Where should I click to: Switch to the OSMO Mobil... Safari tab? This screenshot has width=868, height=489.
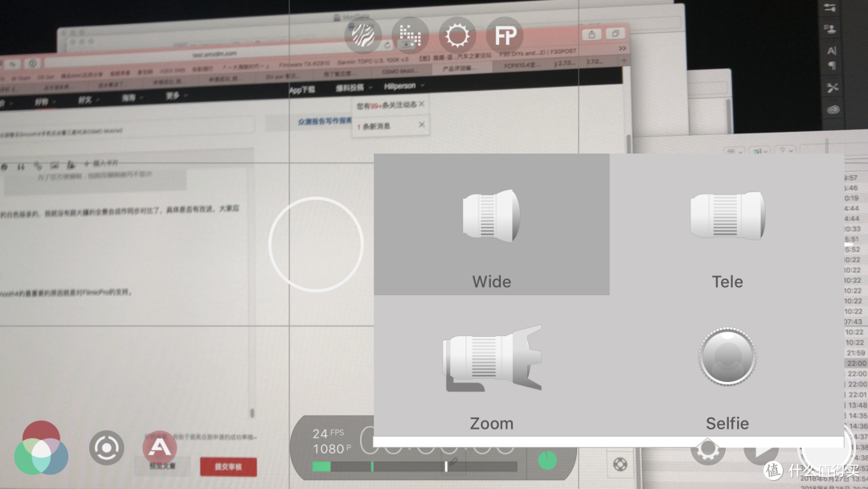pos(399,72)
